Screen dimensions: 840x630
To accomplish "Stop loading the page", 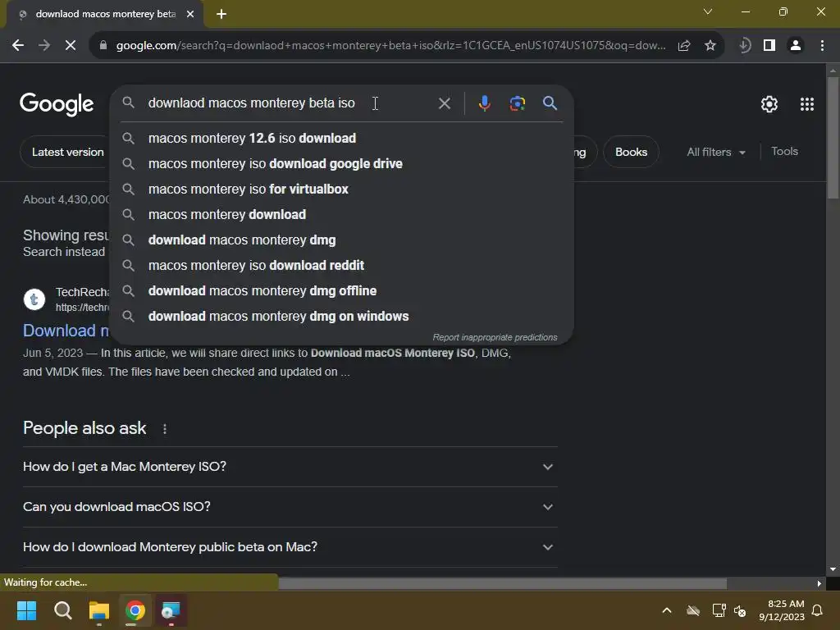I will [71, 46].
